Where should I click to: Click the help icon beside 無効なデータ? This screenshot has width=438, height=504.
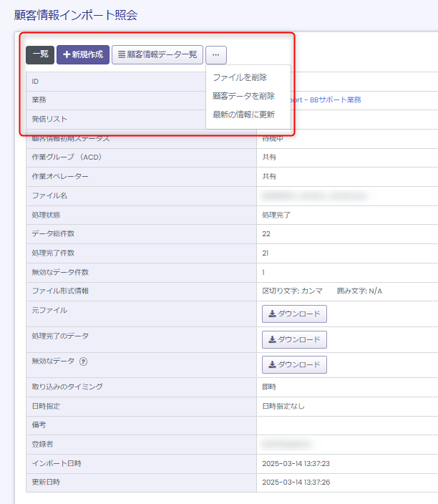[x=83, y=362]
